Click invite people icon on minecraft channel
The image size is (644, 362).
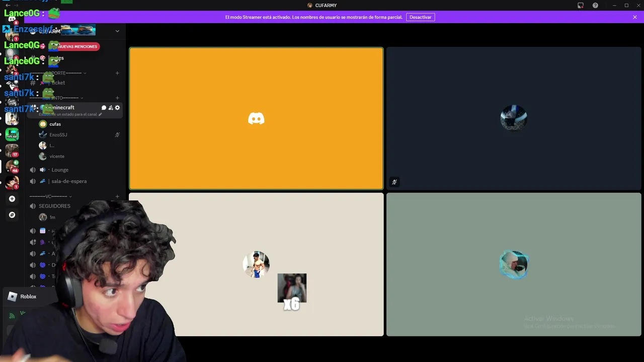tap(111, 108)
